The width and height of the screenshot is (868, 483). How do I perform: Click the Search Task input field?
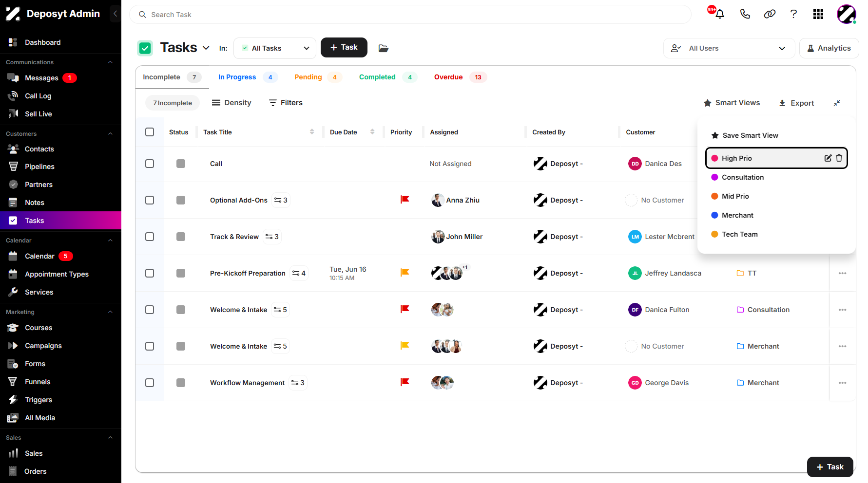[410, 15]
